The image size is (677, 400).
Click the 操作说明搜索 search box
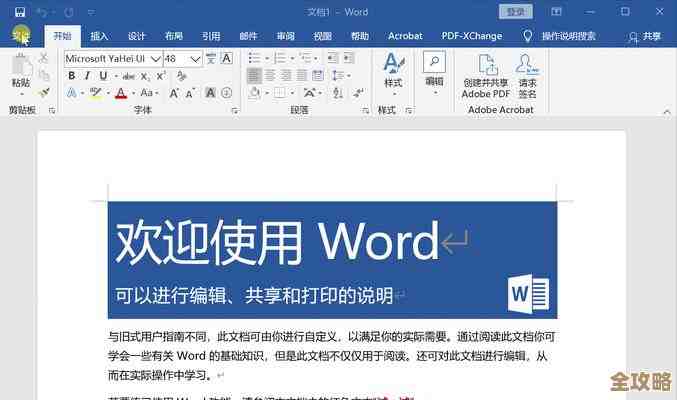569,36
